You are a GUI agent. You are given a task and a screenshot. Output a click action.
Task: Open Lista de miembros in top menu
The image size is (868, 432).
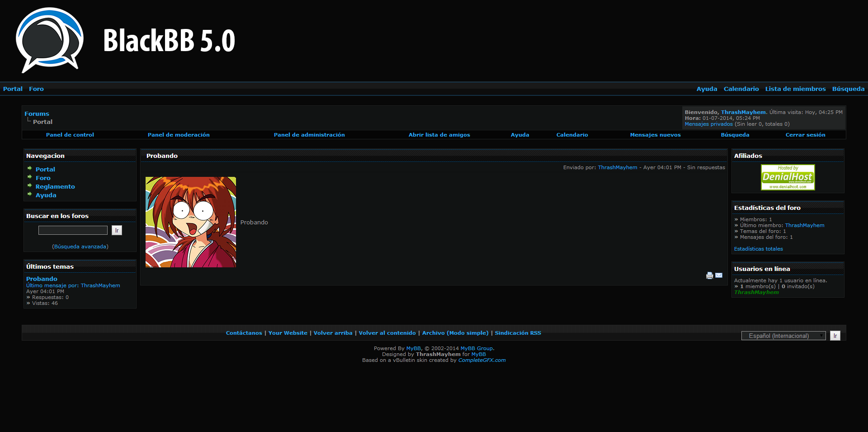click(x=795, y=89)
